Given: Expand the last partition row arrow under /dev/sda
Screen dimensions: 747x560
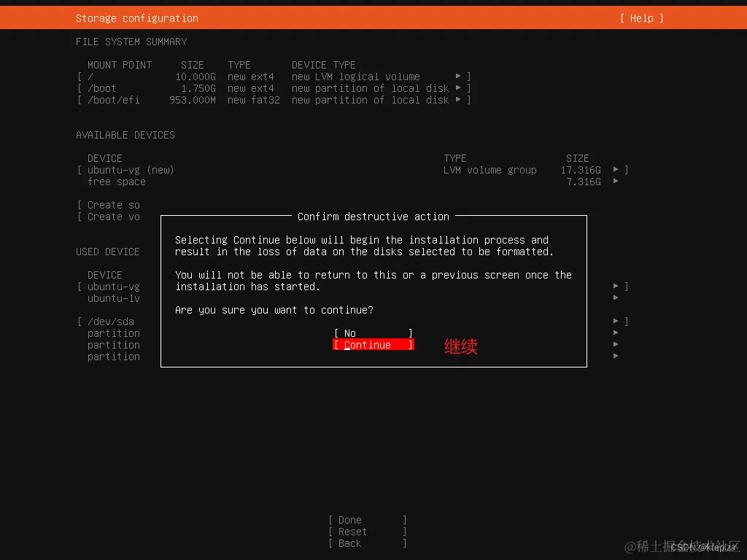Looking at the screenshot, I should coord(616,356).
